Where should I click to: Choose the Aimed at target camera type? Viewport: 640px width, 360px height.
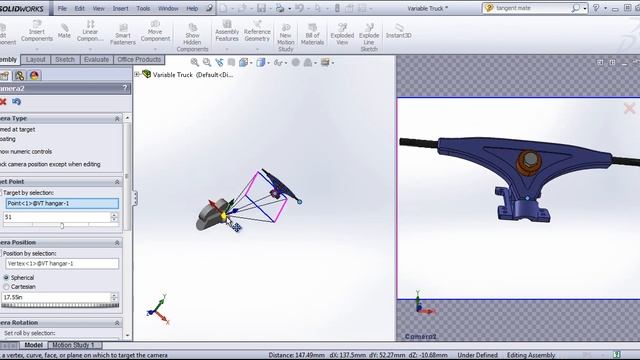(x=18, y=129)
